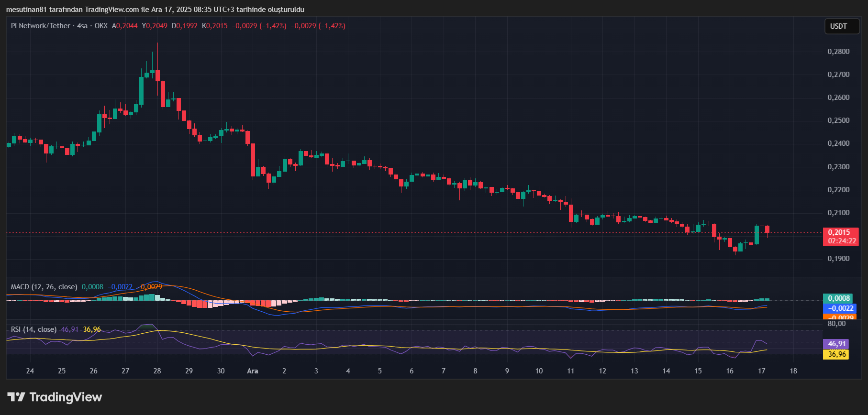Viewport: 868px width, 415px height.
Task: Click the purple 46,91 RSI value label
Action: [836, 344]
